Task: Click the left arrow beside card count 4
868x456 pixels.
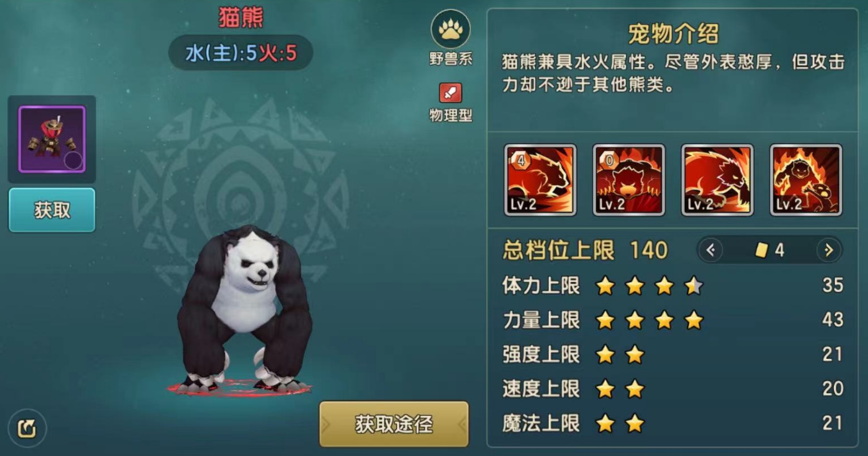Action: point(710,250)
